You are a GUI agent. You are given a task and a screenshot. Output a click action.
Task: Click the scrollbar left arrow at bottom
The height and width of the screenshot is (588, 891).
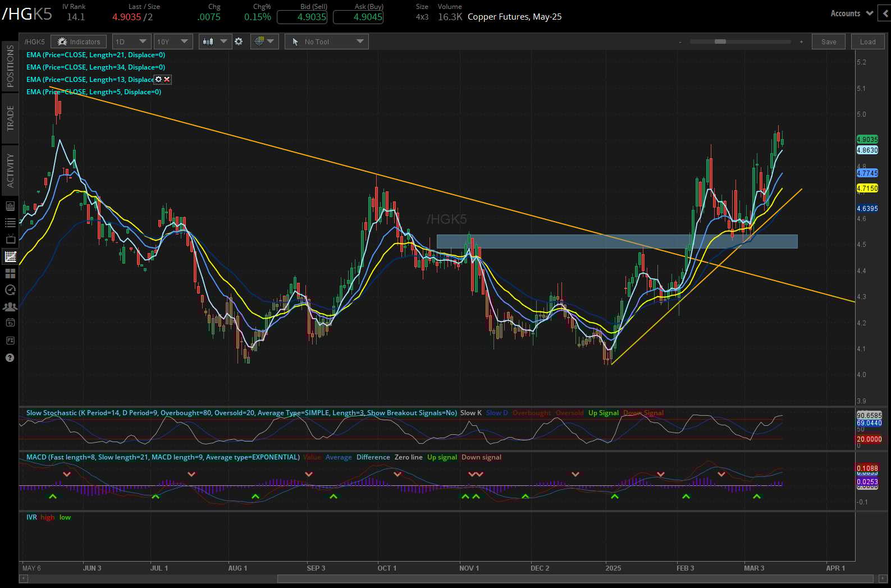pos(22,579)
